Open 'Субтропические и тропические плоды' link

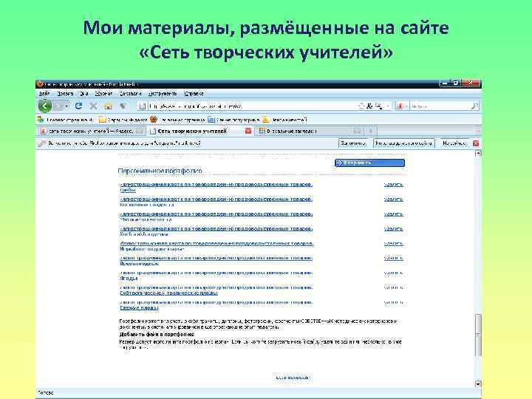click(168, 293)
